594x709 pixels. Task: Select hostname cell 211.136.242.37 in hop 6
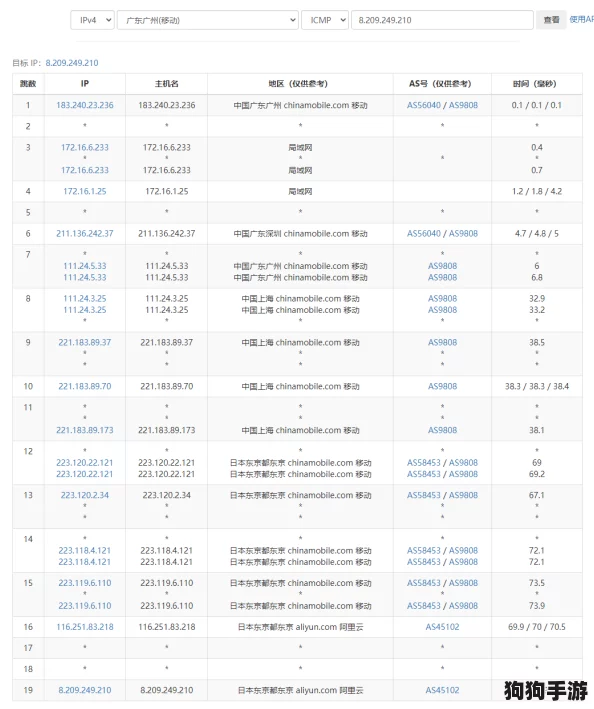coord(166,234)
